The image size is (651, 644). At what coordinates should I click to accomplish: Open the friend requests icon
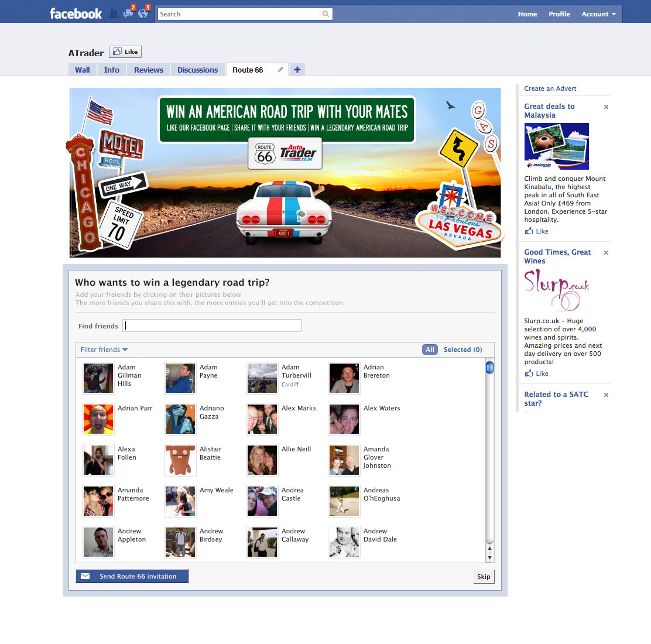(114, 13)
